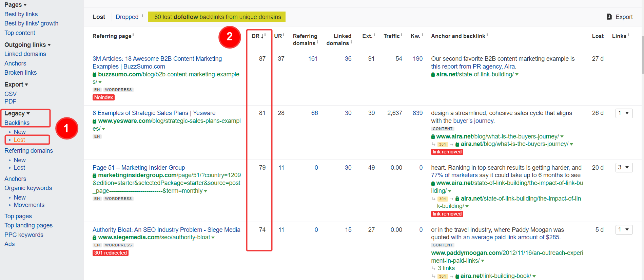Click the Noindex tag on BuzzSumo row
Viewport: 644px width, 280px height.
tap(103, 97)
